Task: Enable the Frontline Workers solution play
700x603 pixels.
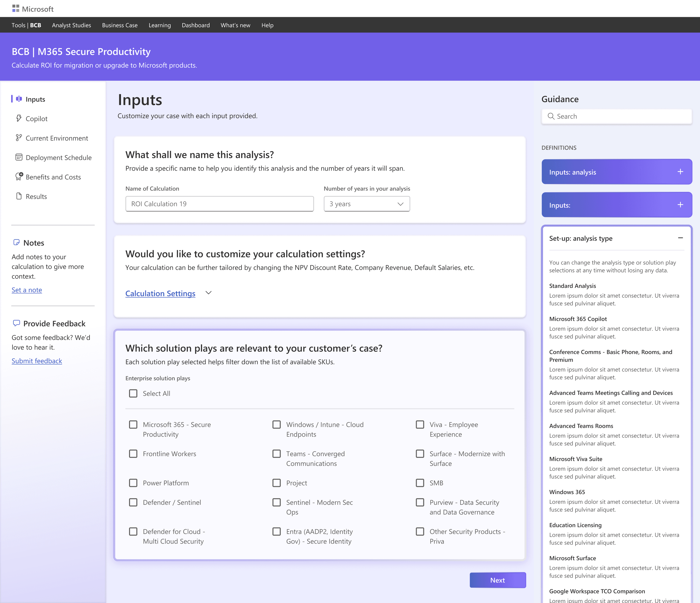Action: 133,453
